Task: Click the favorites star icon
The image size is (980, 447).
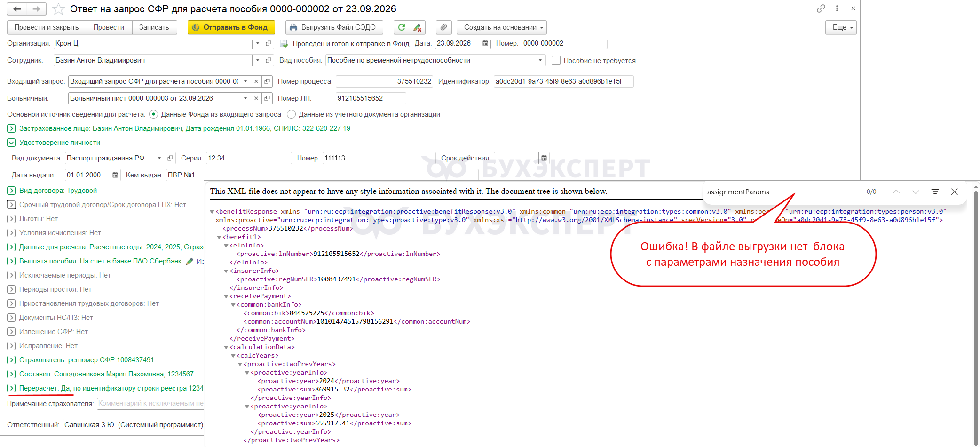Action: click(x=58, y=9)
